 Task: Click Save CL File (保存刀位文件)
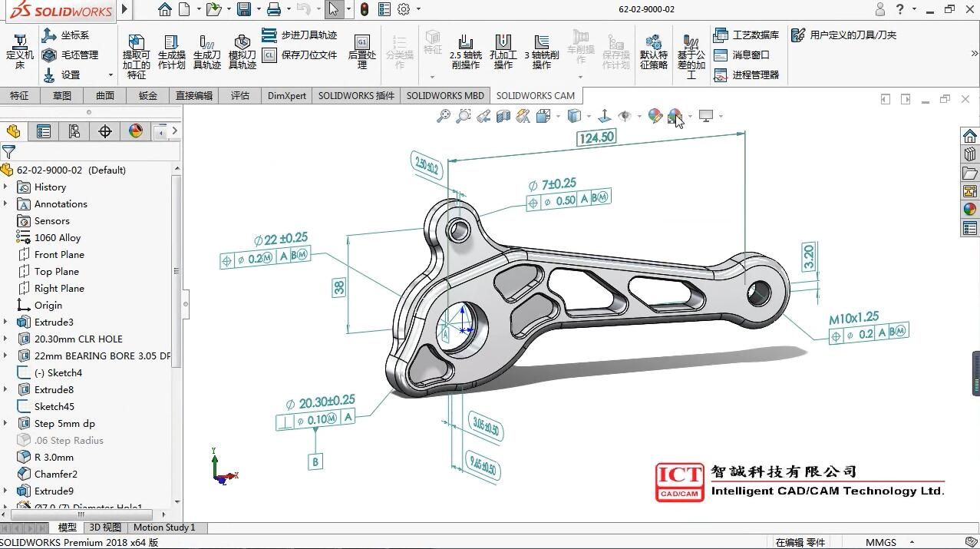tap(299, 55)
